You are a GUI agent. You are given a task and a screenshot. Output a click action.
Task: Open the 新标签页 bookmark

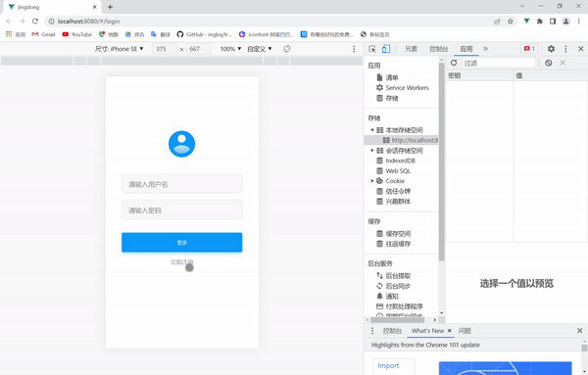375,34
